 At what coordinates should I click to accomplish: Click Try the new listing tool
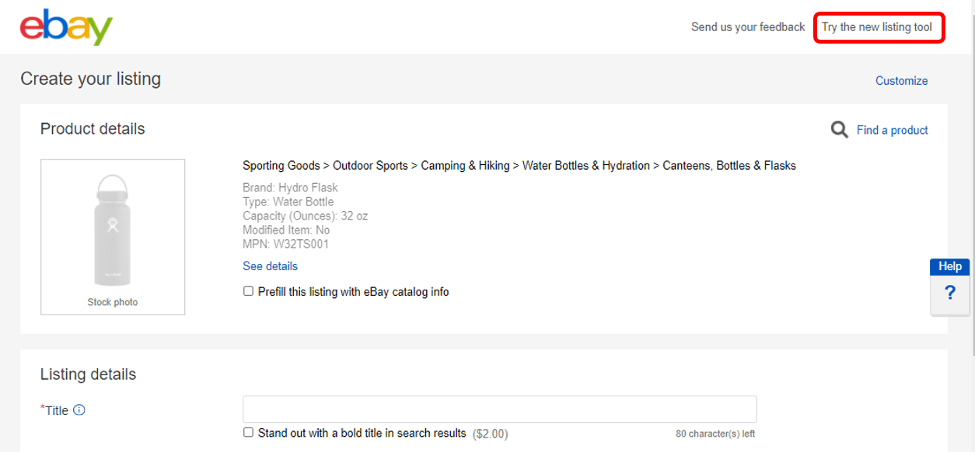(877, 27)
